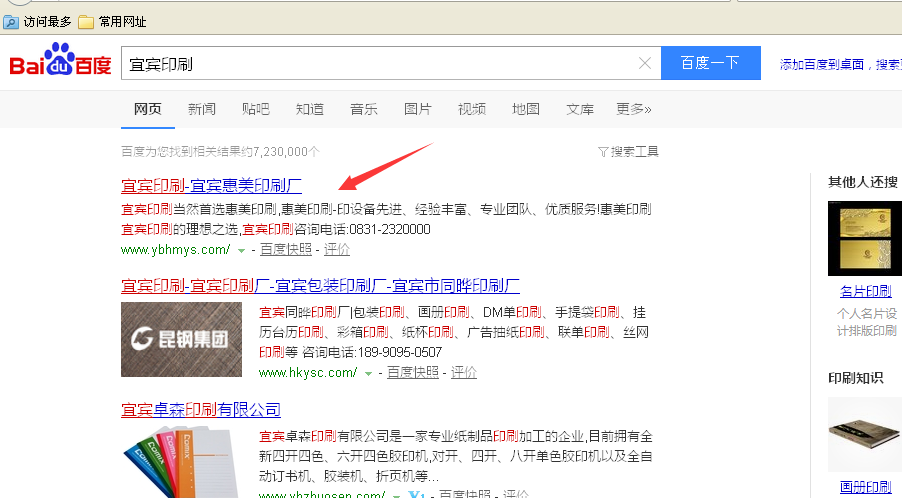Click the 百度一下 search button
The width and height of the screenshot is (902, 498).
(x=710, y=63)
